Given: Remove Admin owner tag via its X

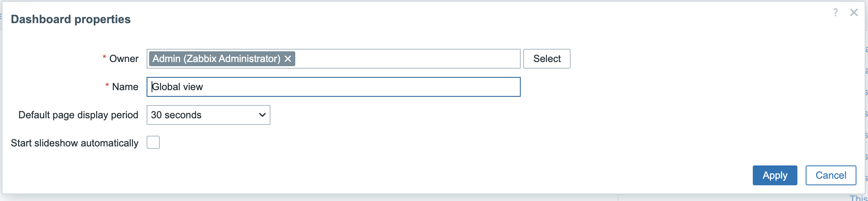Looking at the screenshot, I should (x=288, y=59).
